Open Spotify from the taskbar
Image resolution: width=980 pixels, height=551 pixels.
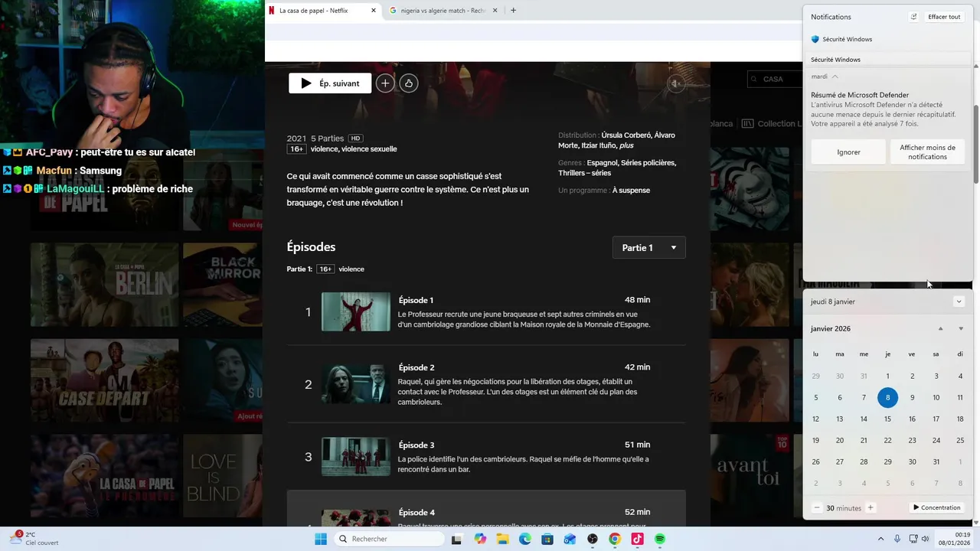pos(660,540)
